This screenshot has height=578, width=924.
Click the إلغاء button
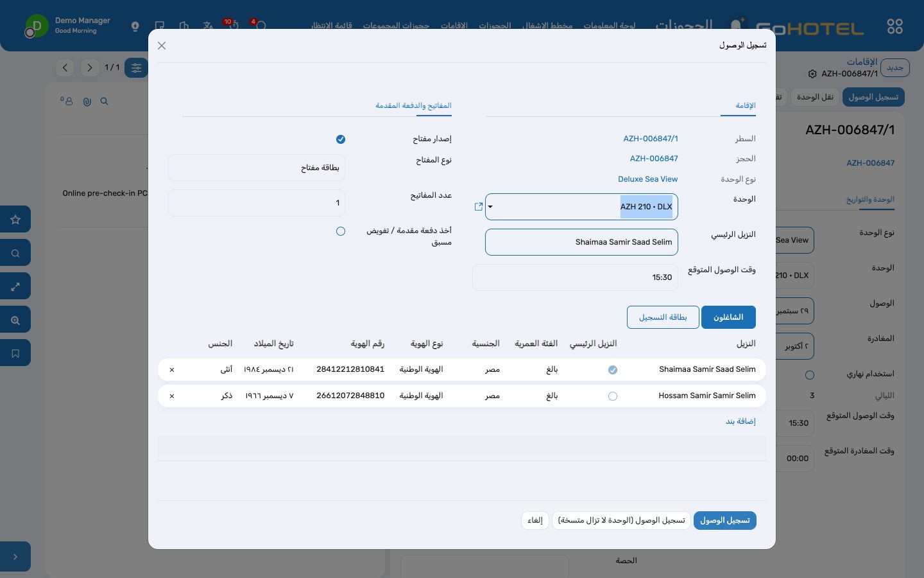tap(535, 520)
